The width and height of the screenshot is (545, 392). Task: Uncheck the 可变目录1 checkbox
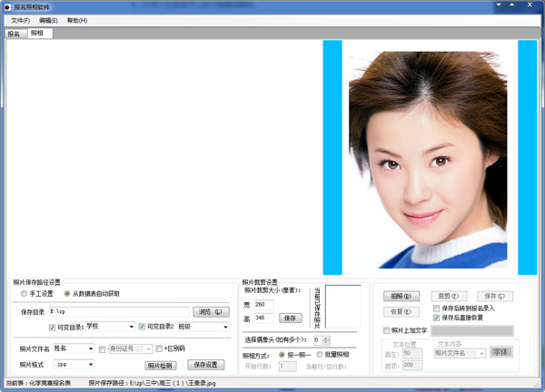(51, 327)
